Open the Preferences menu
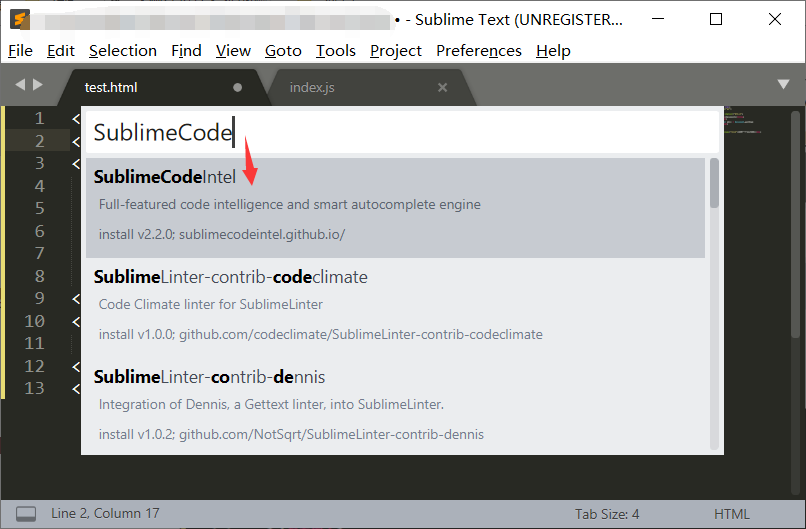The width and height of the screenshot is (806, 529). click(x=479, y=51)
